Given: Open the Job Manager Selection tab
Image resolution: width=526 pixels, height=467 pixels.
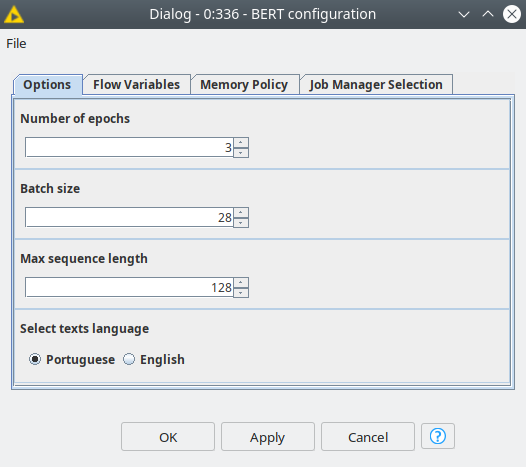Looking at the screenshot, I should click(x=376, y=85).
